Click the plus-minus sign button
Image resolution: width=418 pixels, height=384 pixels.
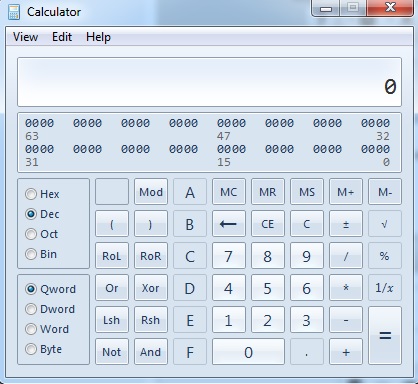(x=346, y=224)
